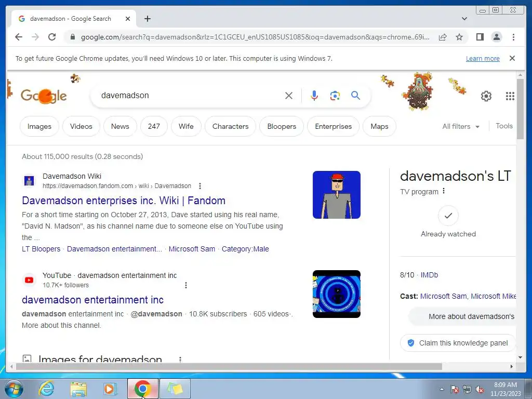Switch to the News filter
Image resolution: width=532 pixels, height=399 pixels.
[120, 126]
